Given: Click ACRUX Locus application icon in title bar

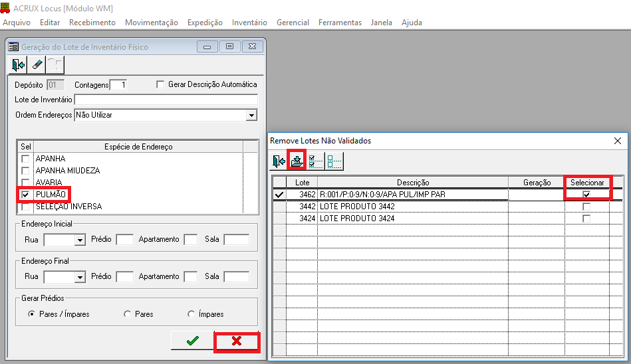Looking at the screenshot, I should point(5,8).
